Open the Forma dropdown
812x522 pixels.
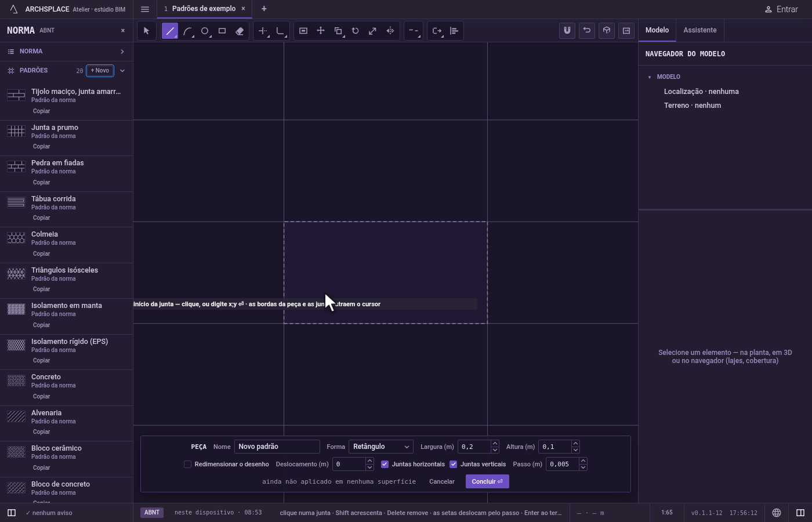pos(381,447)
